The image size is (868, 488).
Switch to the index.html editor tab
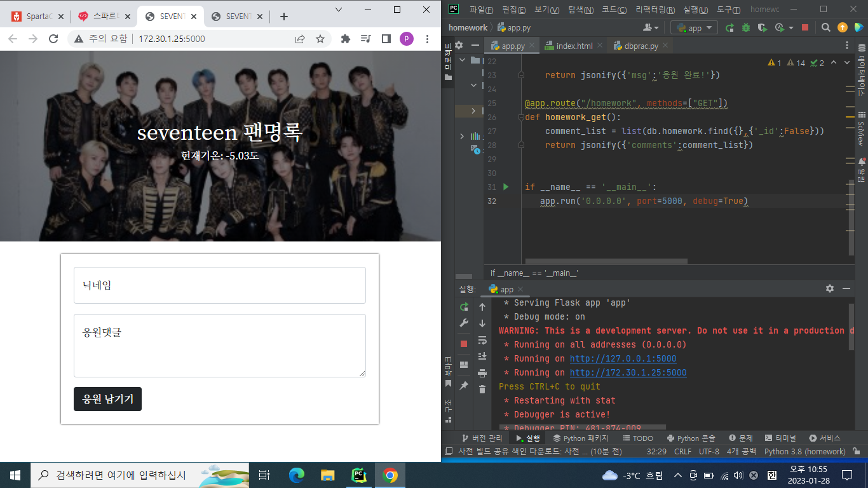[x=575, y=46]
